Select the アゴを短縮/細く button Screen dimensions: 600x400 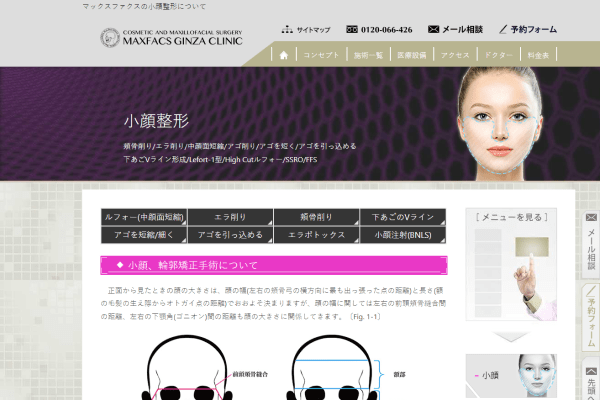(144, 235)
